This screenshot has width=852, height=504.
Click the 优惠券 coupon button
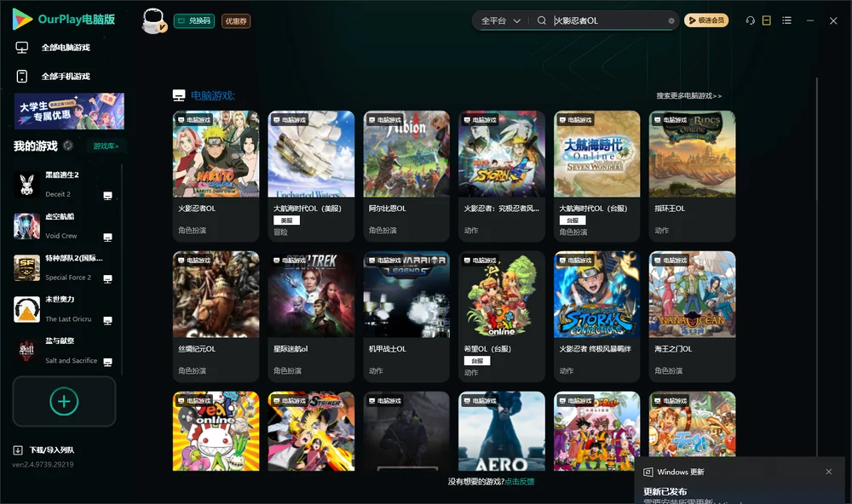click(236, 21)
